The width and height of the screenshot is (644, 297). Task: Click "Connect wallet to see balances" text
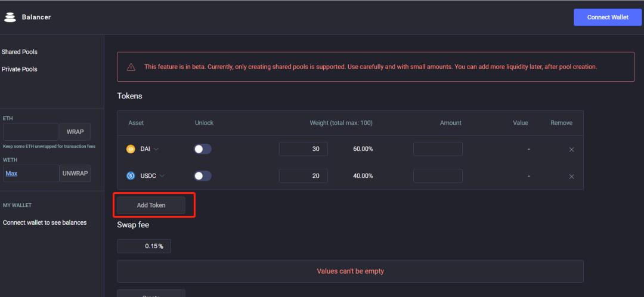tap(45, 222)
